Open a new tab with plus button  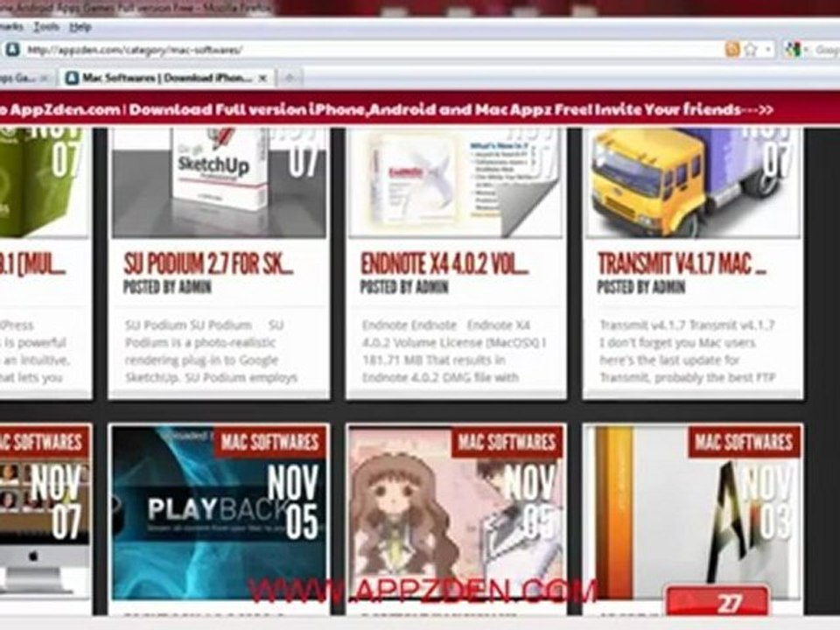click(290, 78)
